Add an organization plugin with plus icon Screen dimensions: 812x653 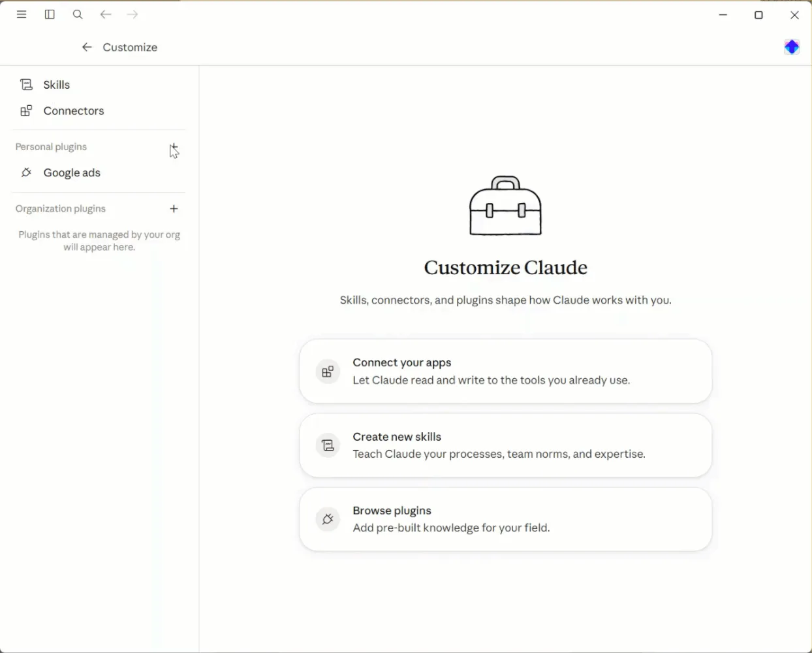pyautogui.click(x=174, y=209)
